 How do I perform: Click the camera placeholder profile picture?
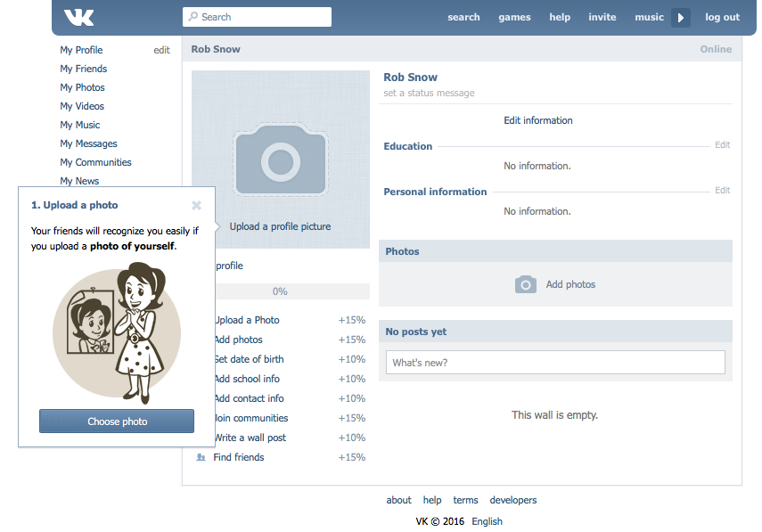pyautogui.click(x=281, y=160)
